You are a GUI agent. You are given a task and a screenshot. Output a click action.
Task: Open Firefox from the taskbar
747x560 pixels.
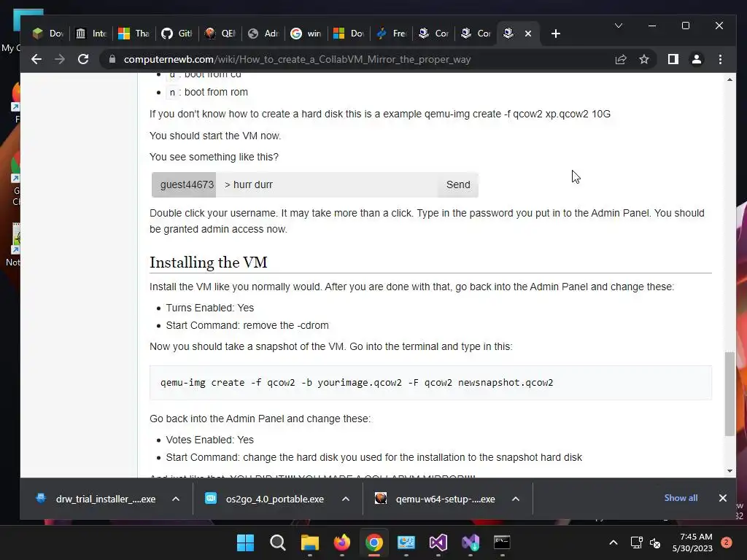pos(341,542)
